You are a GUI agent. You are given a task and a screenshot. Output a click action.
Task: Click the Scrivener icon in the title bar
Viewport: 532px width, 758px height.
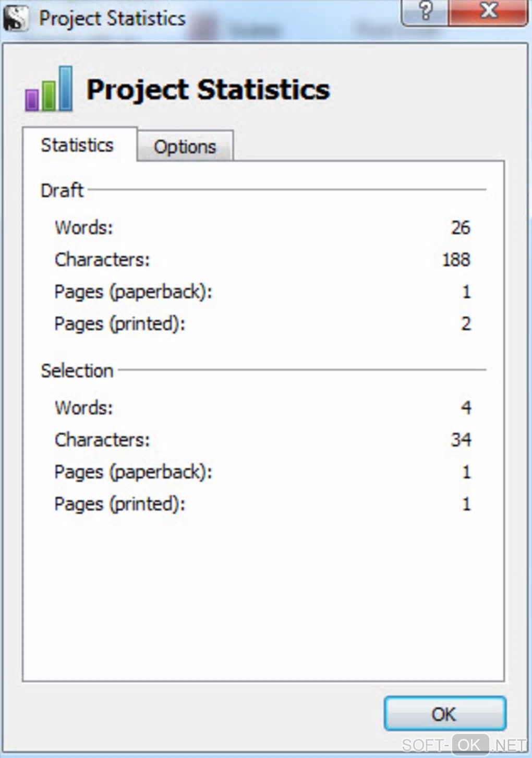[15, 18]
